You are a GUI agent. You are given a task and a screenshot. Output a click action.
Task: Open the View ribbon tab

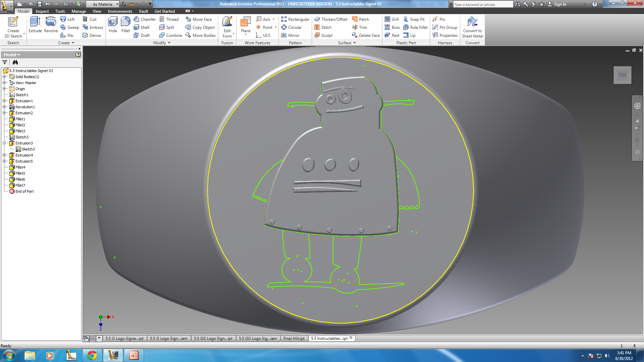97,11
